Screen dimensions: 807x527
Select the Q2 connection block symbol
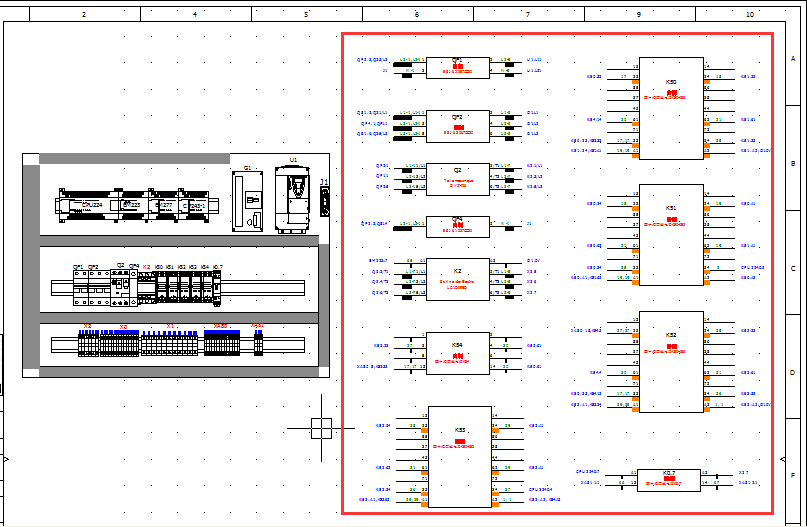tap(458, 180)
